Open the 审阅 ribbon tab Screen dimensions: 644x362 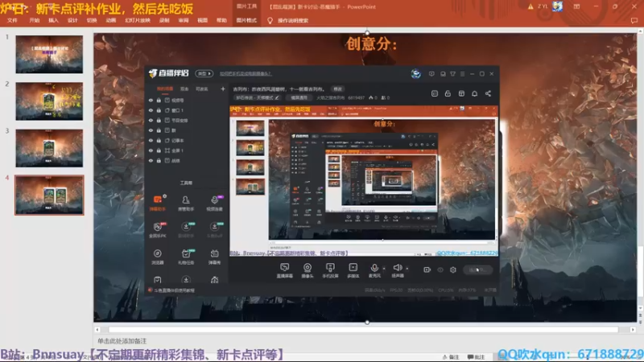(x=184, y=20)
